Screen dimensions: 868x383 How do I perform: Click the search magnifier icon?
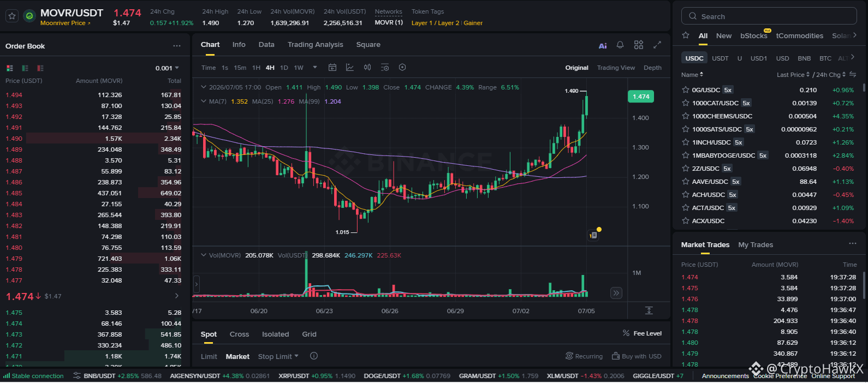pyautogui.click(x=693, y=16)
